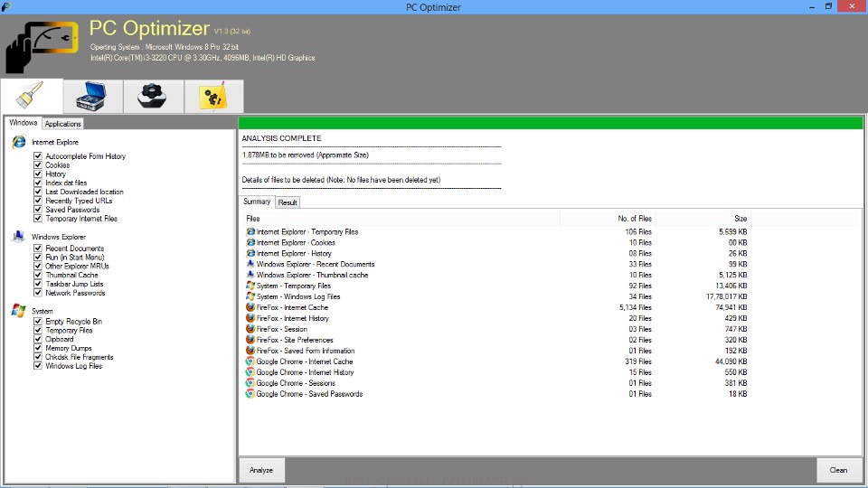Open the toolbox tools tab

coord(93,97)
